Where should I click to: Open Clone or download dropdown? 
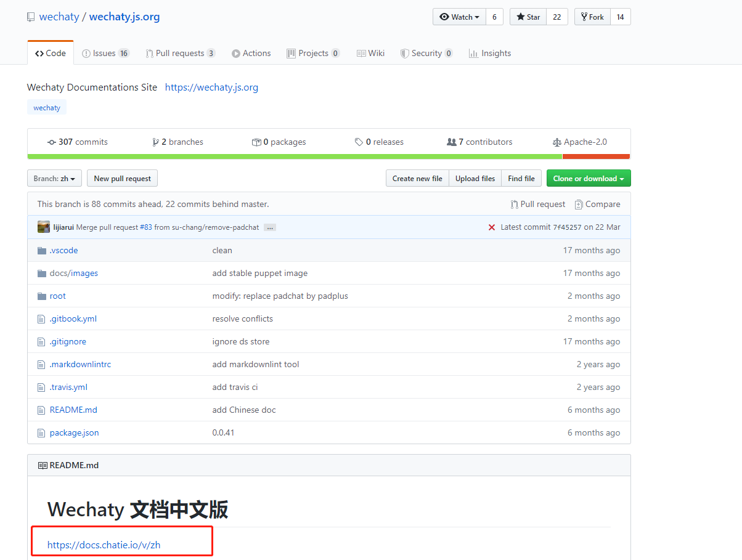[x=589, y=179]
